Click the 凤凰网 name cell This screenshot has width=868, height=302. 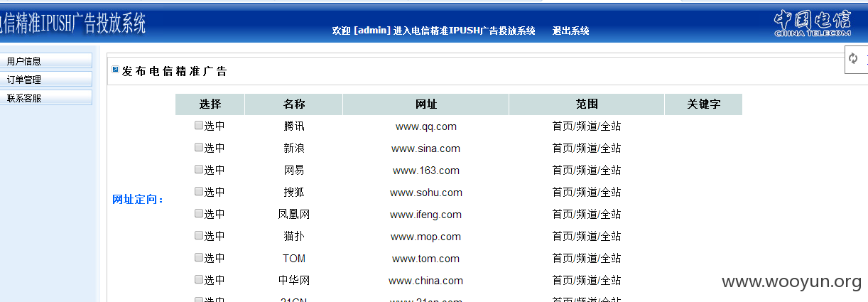pyautogui.click(x=294, y=215)
